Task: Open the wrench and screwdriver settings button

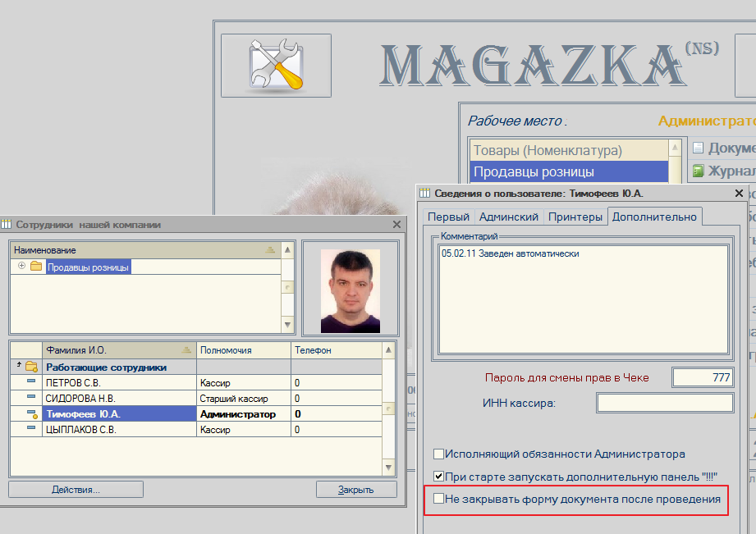Action: (277, 66)
